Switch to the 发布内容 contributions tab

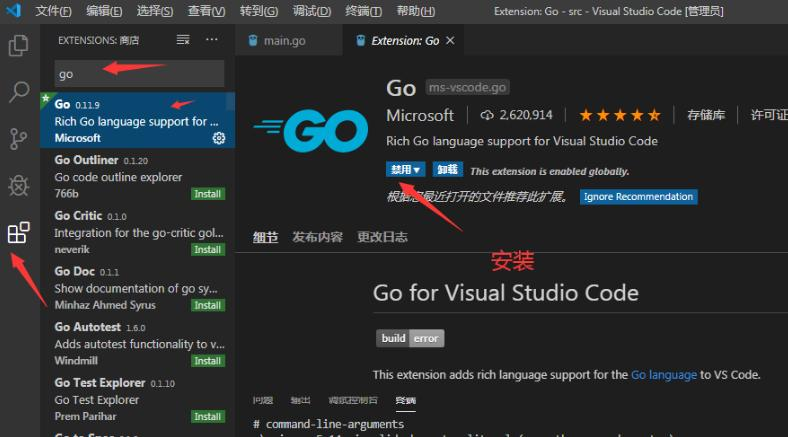tap(318, 237)
